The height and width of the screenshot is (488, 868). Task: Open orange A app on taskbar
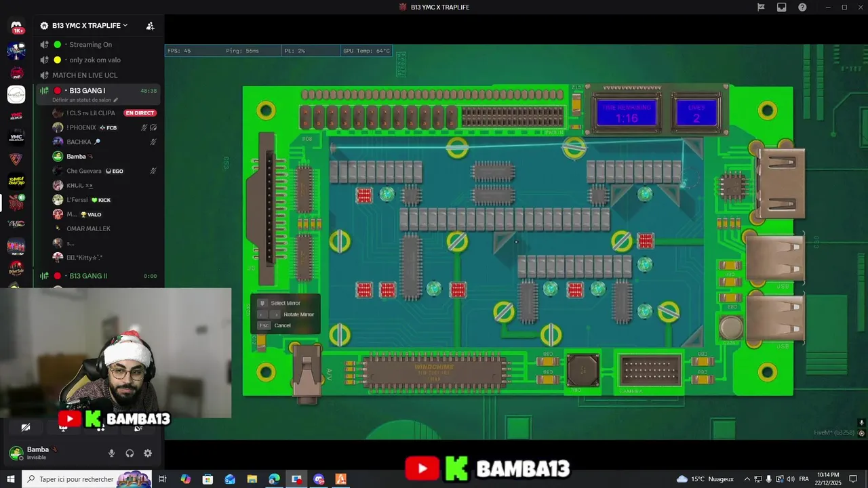(x=341, y=479)
